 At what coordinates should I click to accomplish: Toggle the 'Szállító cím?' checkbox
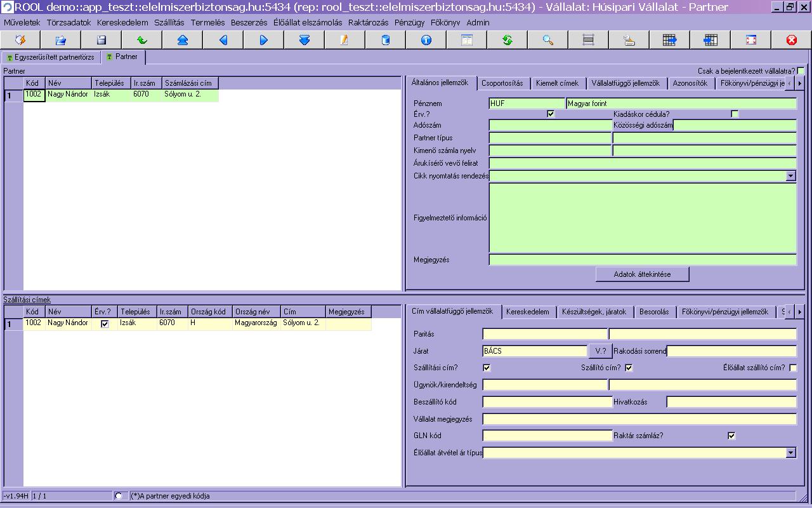click(x=629, y=368)
